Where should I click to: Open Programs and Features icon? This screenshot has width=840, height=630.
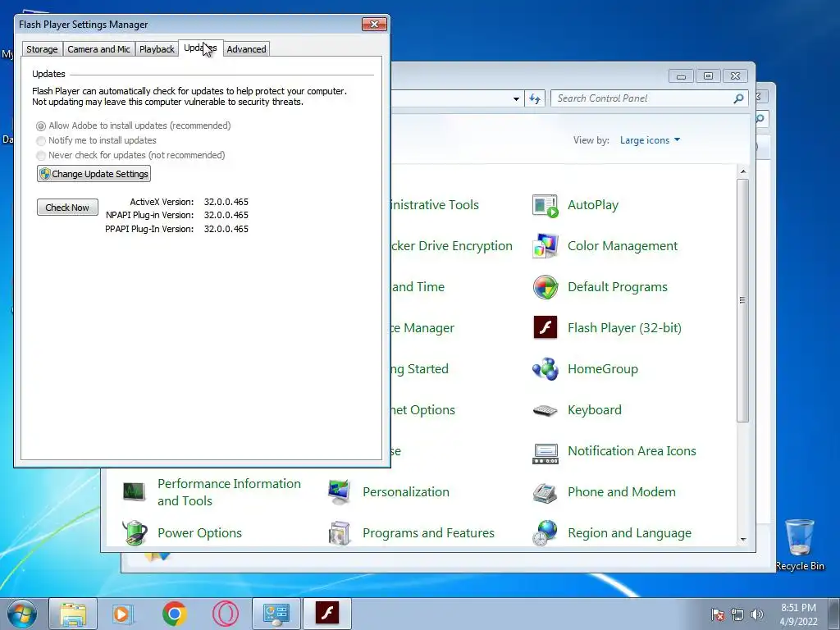pyautogui.click(x=340, y=533)
